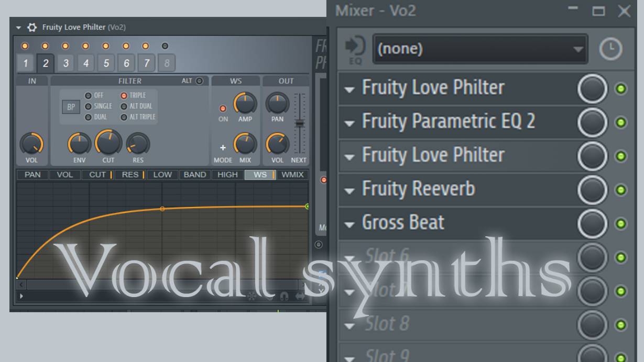Viewport: 644px width, 362px height.
Task: Click the envelope options arrow below the scrollbar
Action: [21, 297]
